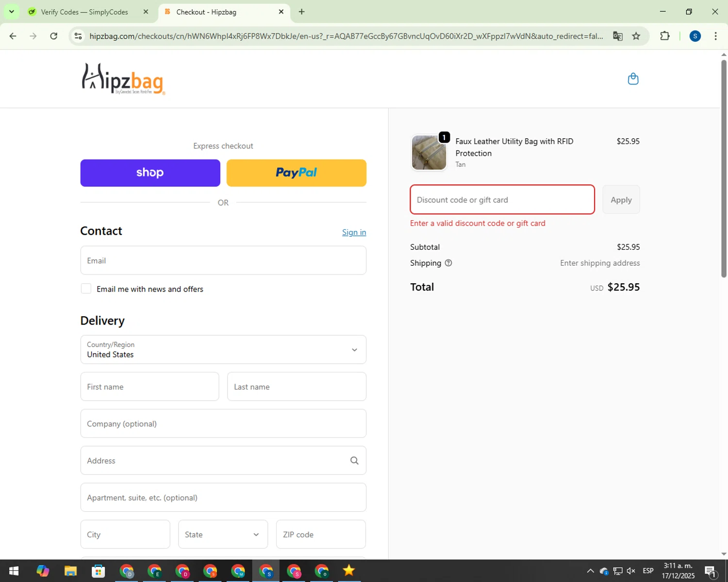Check Email me with news and offers
728x582 pixels.
(86, 289)
